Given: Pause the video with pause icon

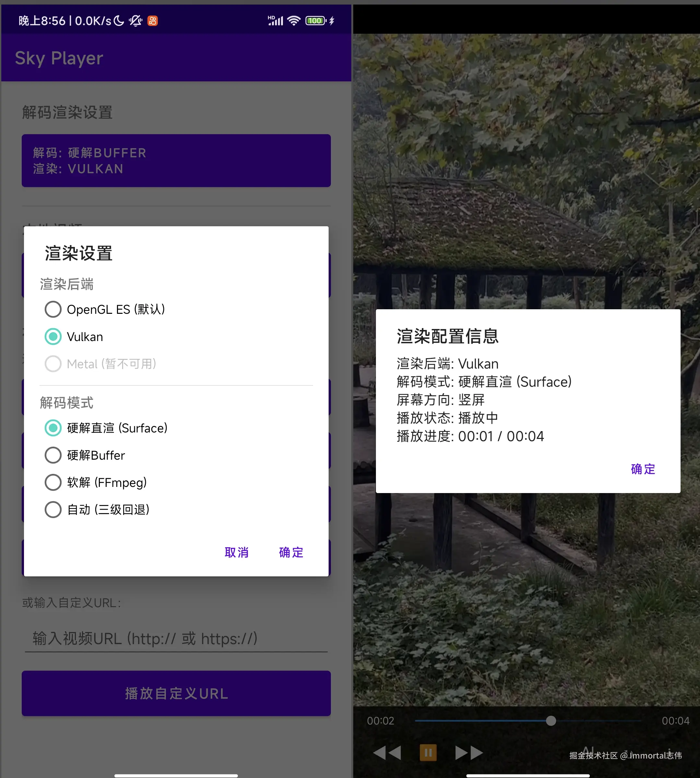Looking at the screenshot, I should tap(428, 753).
